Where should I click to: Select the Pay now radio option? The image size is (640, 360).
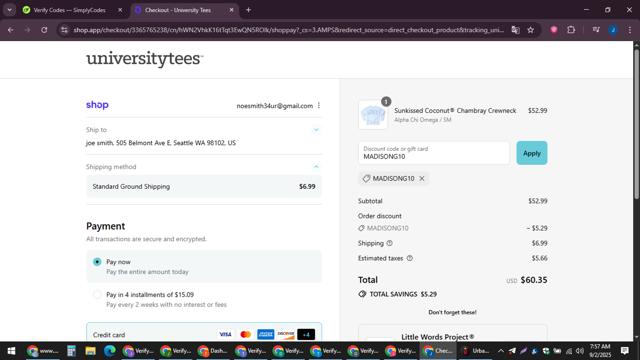[97, 262]
